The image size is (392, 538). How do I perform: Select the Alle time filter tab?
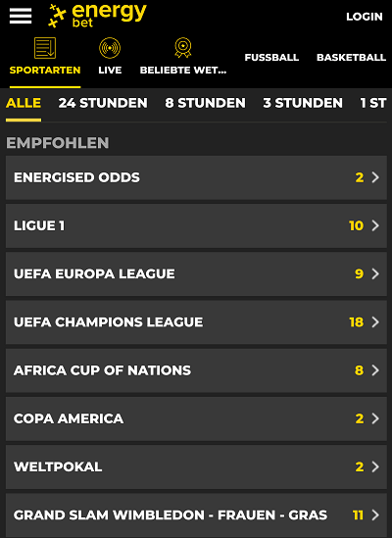tap(24, 103)
